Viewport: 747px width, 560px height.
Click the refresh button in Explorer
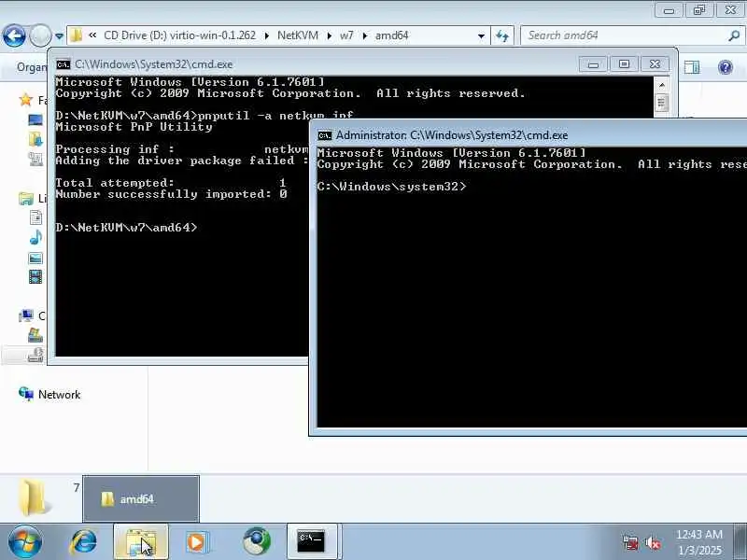point(502,35)
